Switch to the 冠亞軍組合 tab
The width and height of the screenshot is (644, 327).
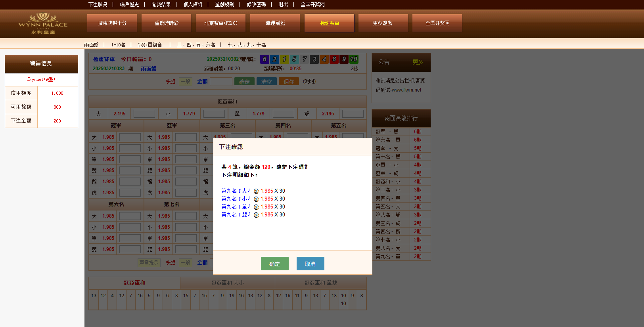click(x=150, y=45)
